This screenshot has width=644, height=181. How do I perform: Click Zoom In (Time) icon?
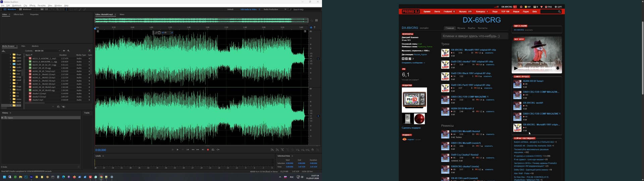click(282, 150)
